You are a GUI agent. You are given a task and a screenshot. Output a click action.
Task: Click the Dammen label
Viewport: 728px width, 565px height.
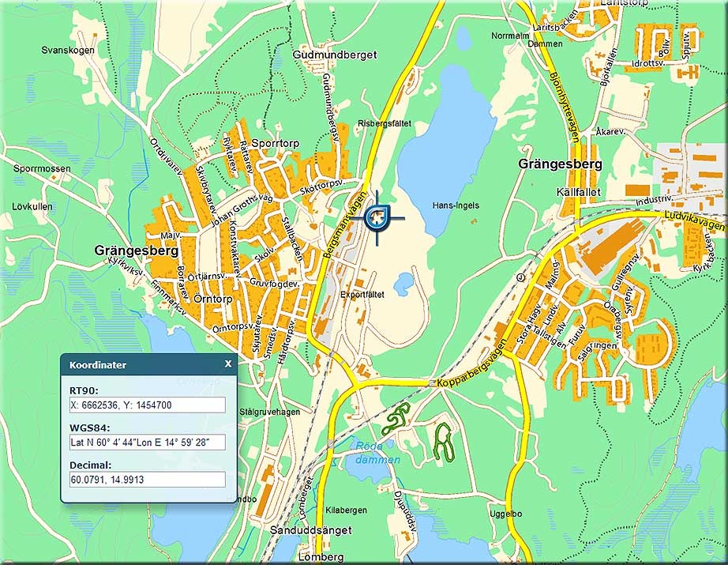(x=545, y=43)
